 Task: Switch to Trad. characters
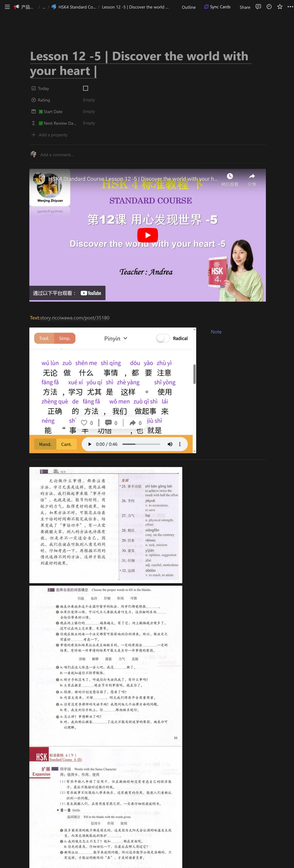coord(44,338)
